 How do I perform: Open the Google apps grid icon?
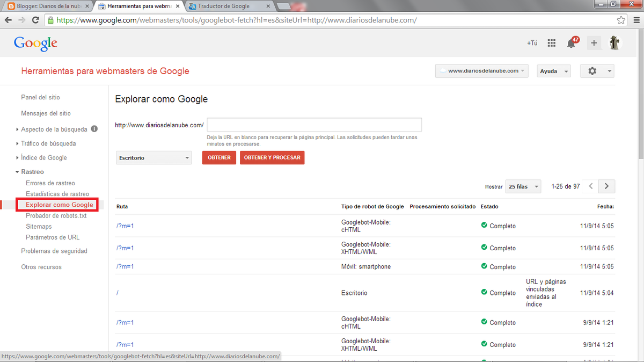coord(551,44)
